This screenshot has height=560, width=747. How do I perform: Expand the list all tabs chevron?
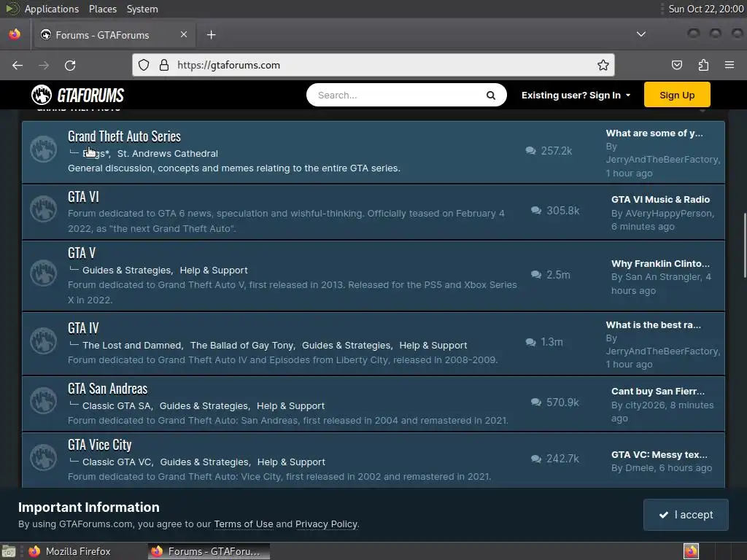tap(641, 34)
